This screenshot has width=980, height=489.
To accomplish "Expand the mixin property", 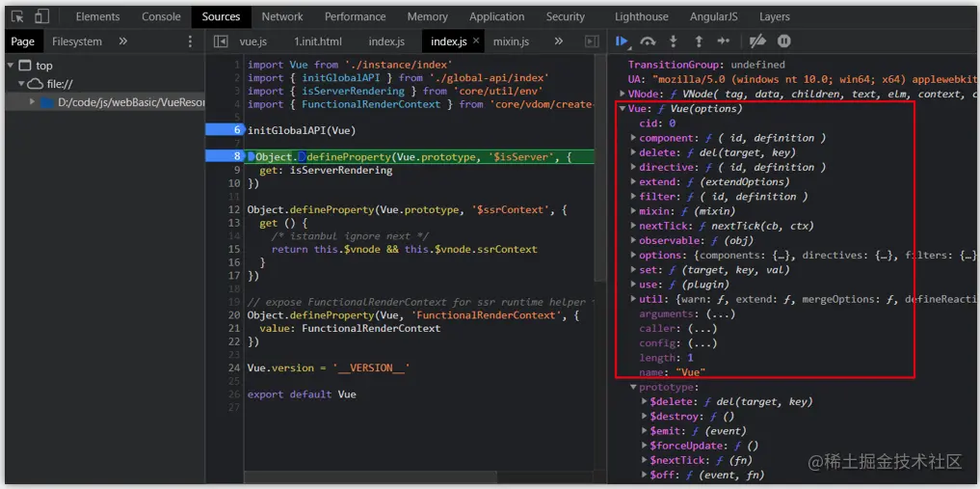I will tap(634, 210).
